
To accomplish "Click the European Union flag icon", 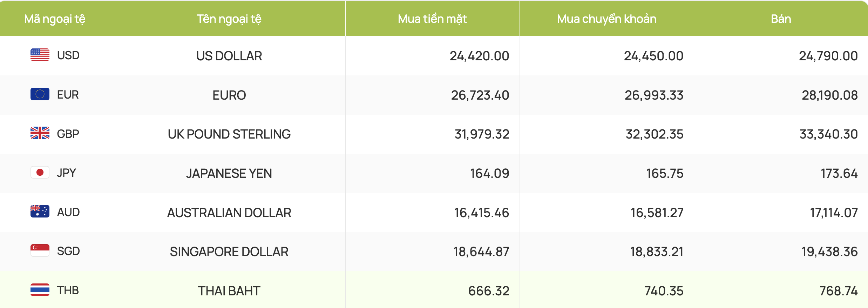I will [40, 94].
